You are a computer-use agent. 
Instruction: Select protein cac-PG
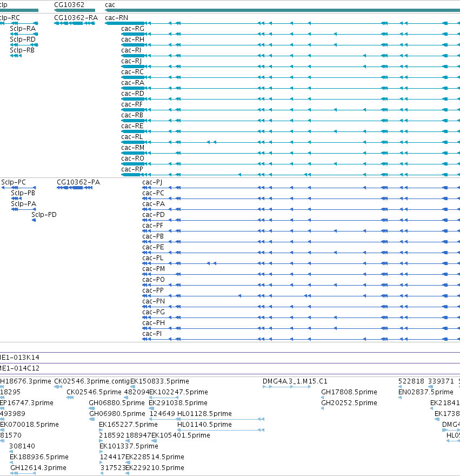(x=154, y=312)
